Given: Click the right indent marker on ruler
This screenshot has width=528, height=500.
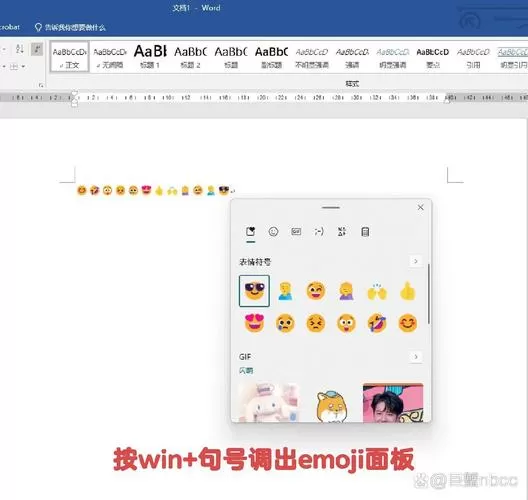Looking at the screenshot, I should (x=447, y=100).
